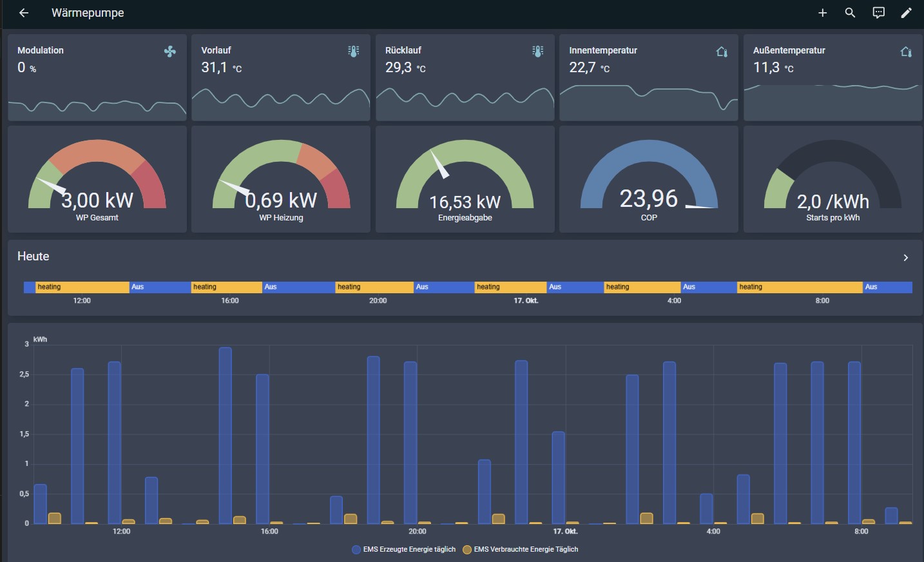This screenshot has width=924, height=562.
Task: Click the home thermometer icon on Außentemperatur
Action: [906, 52]
